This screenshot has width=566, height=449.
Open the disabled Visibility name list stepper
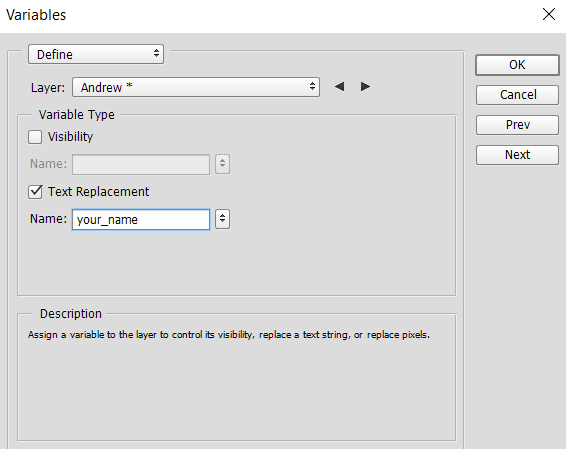[x=222, y=164]
